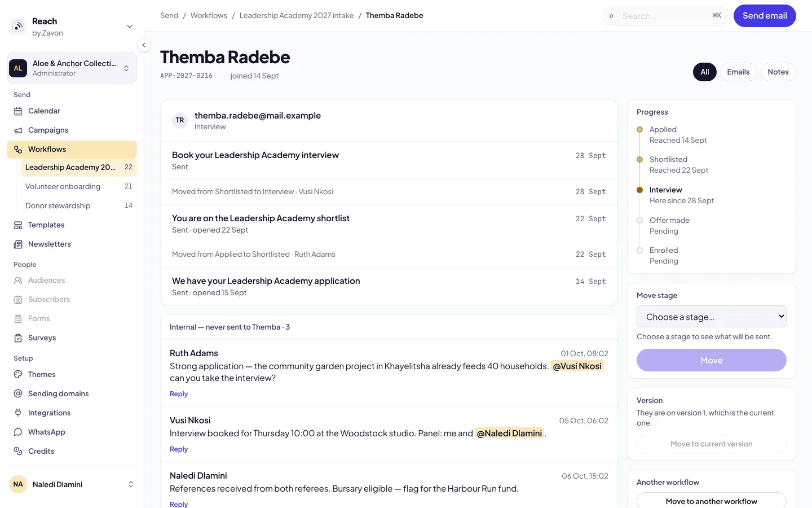Viewport: 812px width, 508px height.
Task: Click Move to another workflow button
Action: (x=712, y=501)
